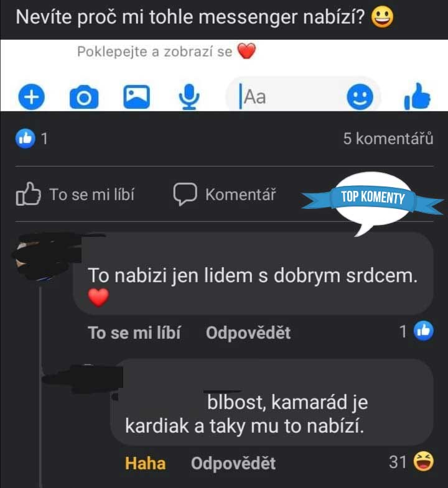Screen dimensions: 448x488
Task: Open the 5 komentářů link
Action: (x=388, y=139)
